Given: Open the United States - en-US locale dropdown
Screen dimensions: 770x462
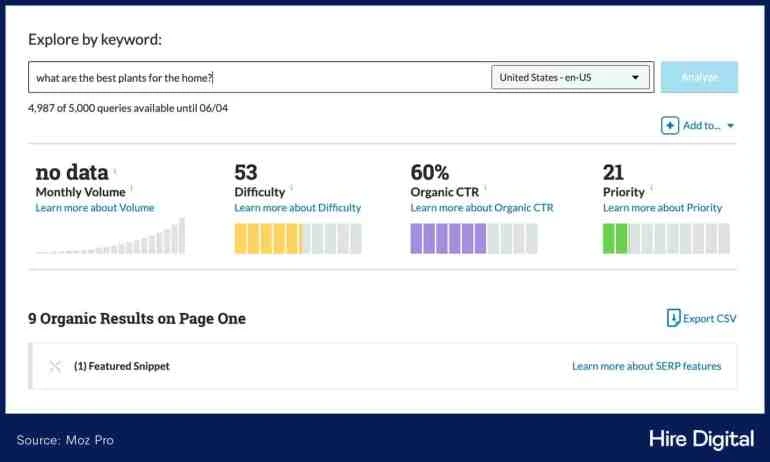Looking at the screenshot, I should coord(570,77).
